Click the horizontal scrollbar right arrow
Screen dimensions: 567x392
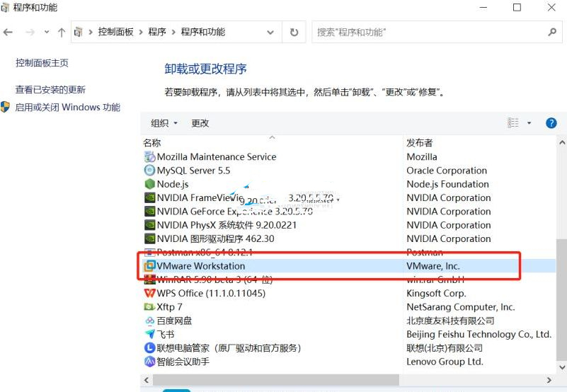click(x=549, y=380)
